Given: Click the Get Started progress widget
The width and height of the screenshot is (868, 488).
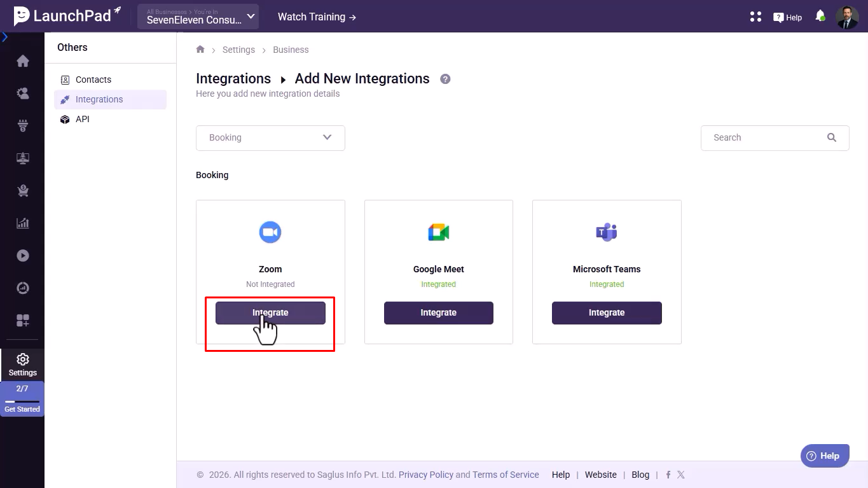Looking at the screenshot, I should click(x=22, y=399).
